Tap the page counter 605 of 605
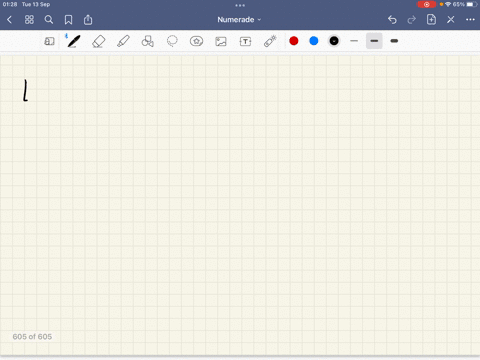Viewport: 480px width, 360px height. [32, 337]
